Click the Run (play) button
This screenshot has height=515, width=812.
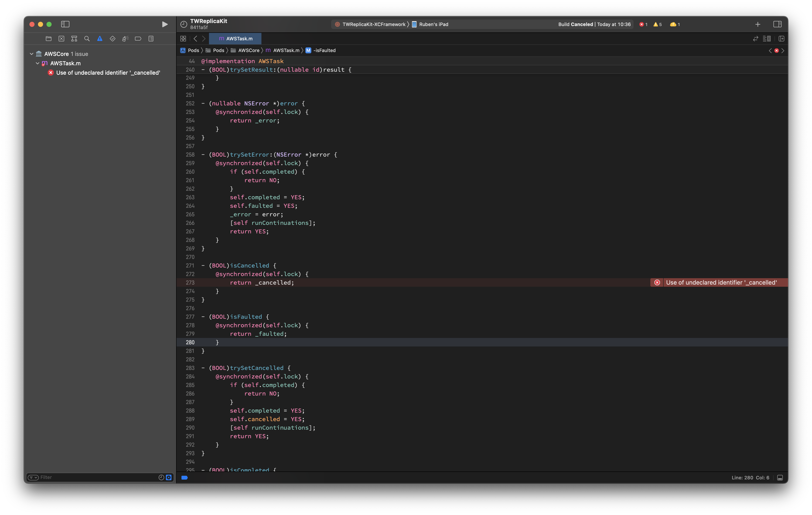[x=165, y=24]
